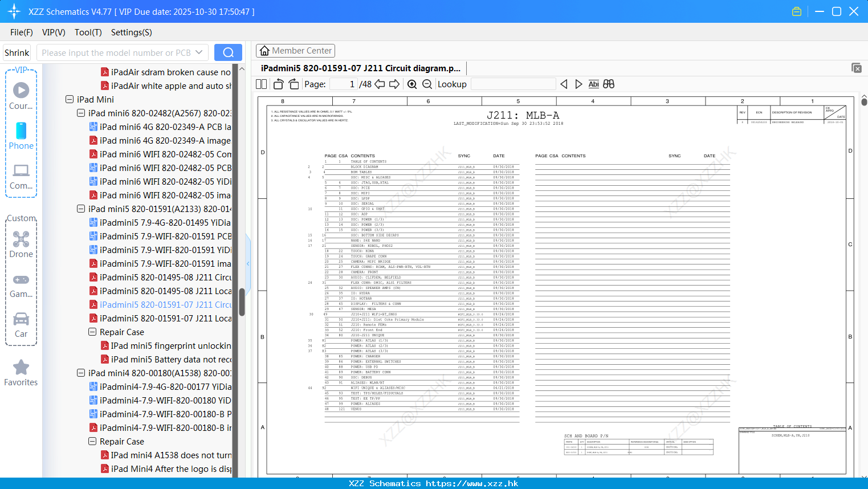Open the Tool(T) menu
This screenshot has height=489, width=868.
tap(88, 32)
